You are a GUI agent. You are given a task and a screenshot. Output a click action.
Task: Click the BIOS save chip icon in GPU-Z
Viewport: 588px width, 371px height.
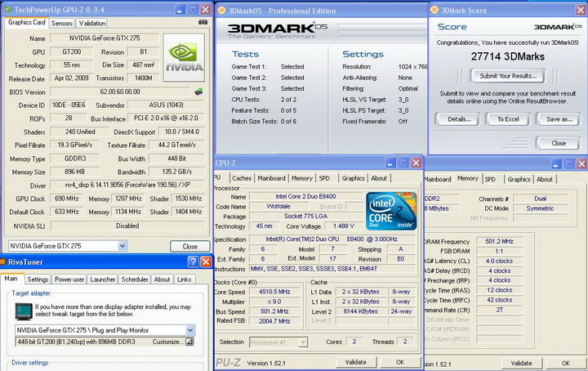pyautogui.click(x=198, y=92)
